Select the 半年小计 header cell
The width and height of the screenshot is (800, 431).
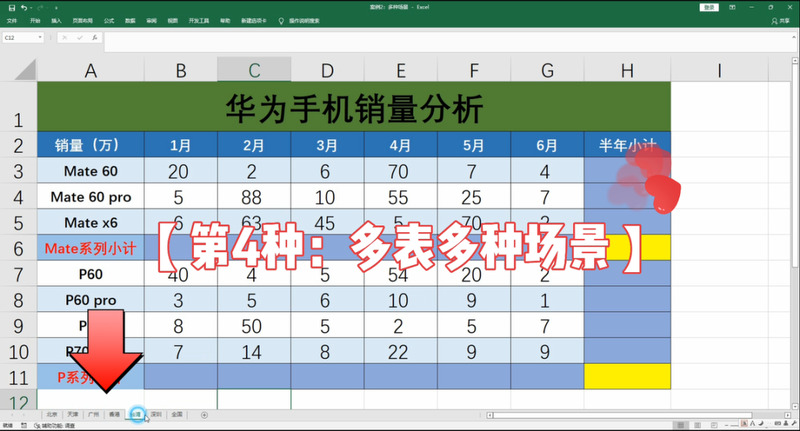point(627,145)
